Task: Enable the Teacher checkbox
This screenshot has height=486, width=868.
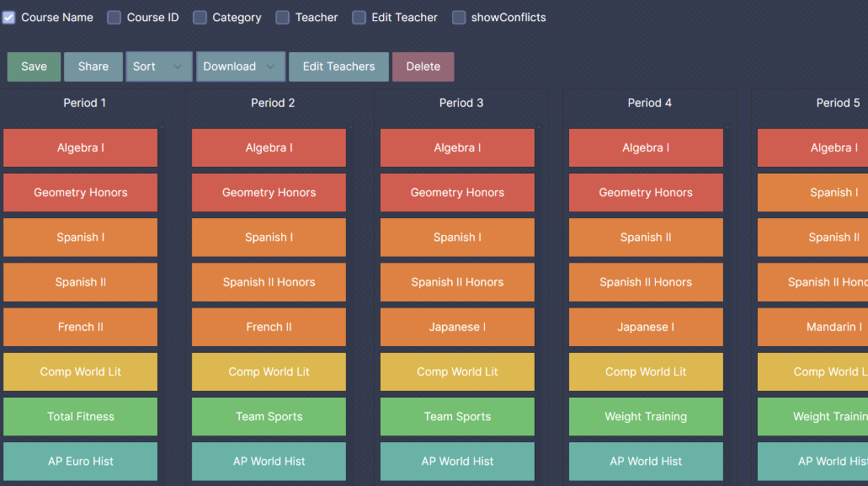Action: click(282, 17)
